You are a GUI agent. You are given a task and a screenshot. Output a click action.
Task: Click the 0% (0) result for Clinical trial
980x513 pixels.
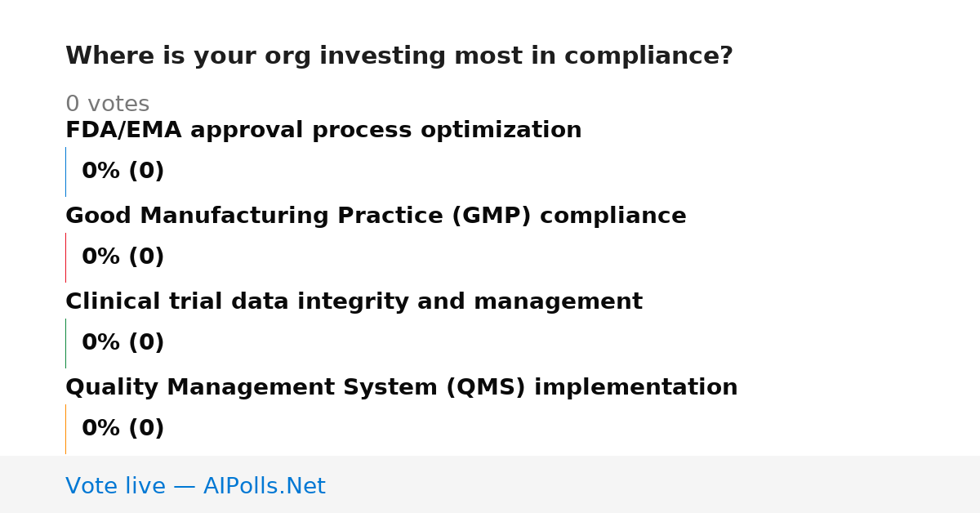pos(123,343)
